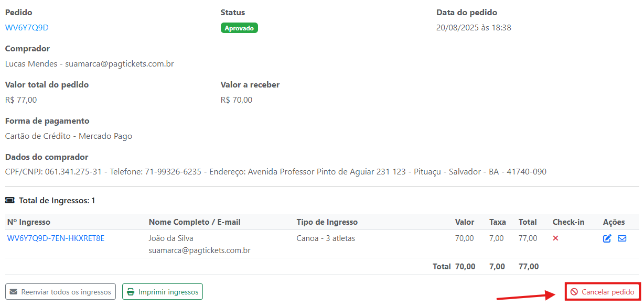Screen dimensions: 644x307
Task: Click the Ações column header
Action: point(614,222)
